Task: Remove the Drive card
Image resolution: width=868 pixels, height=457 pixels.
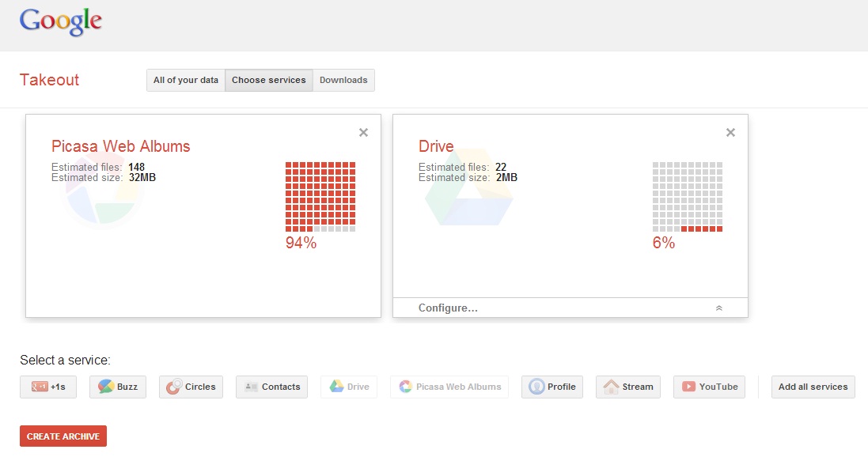Action: pyautogui.click(x=730, y=132)
